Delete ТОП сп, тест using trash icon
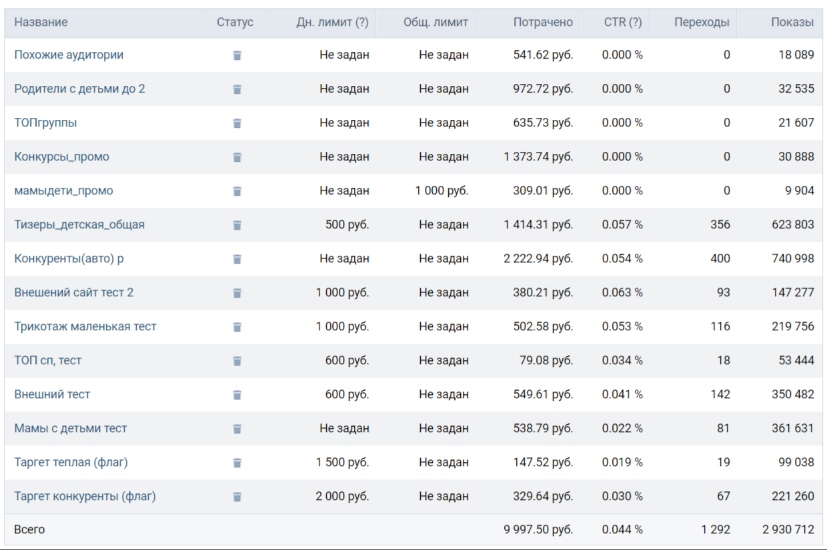The image size is (827, 550). [x=237, y=361]
